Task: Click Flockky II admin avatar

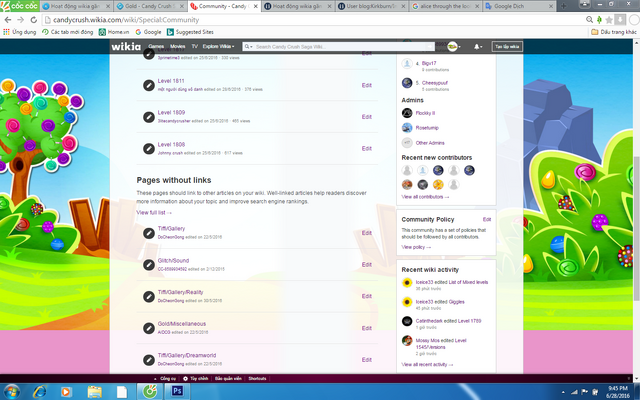Action: (407, 113)
